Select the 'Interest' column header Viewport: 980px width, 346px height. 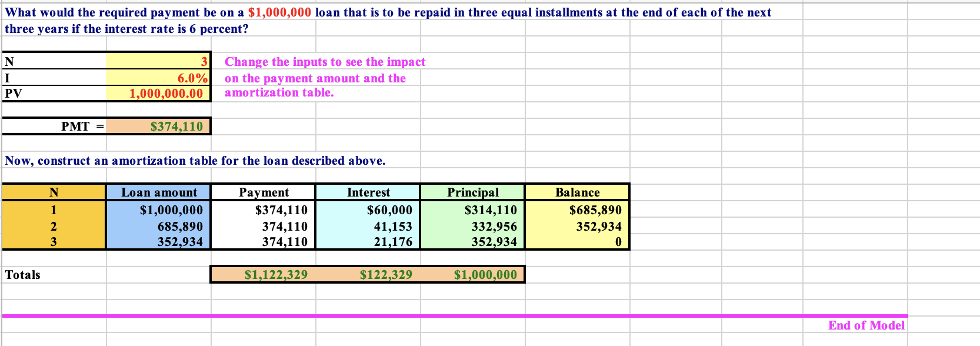368,192
